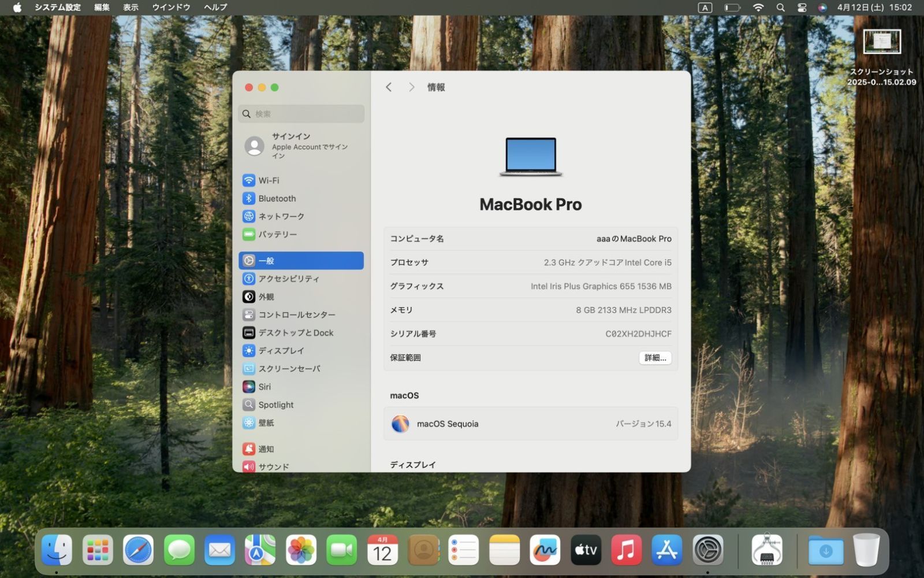
Task: Click computer name aaaのMacBook Pro
Action: 634,239
